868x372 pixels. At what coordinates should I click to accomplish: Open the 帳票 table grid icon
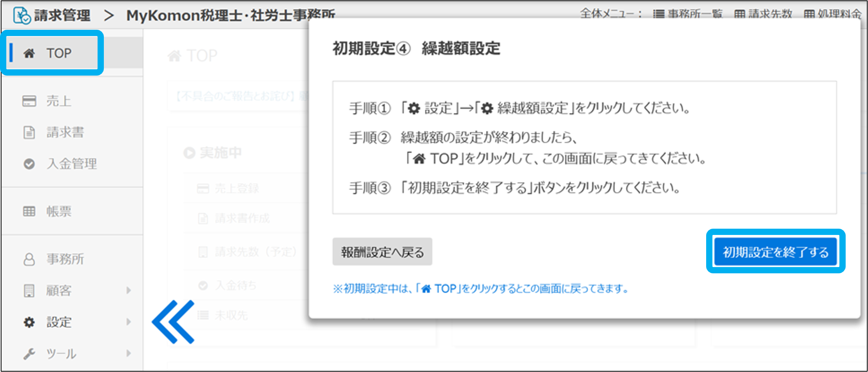29,211
